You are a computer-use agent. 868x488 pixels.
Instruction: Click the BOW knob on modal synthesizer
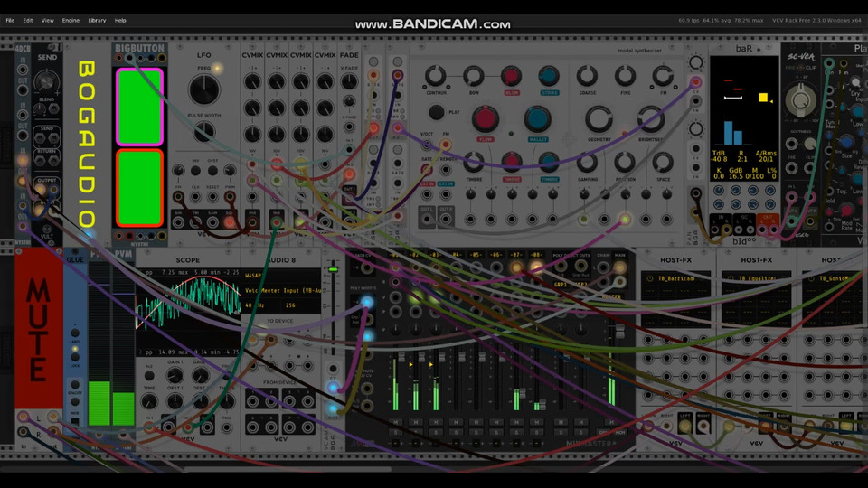pyautogui.click(x=473, y=76)
